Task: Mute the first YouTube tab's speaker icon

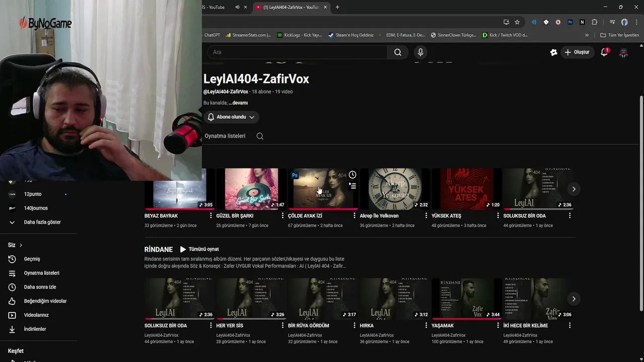Action: coord(237,7)
